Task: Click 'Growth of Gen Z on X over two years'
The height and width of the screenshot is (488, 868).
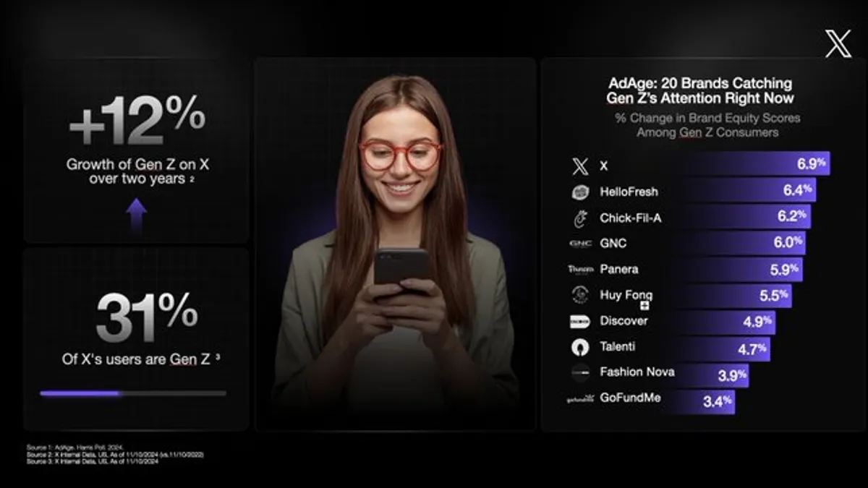Action: pos(137,171)
